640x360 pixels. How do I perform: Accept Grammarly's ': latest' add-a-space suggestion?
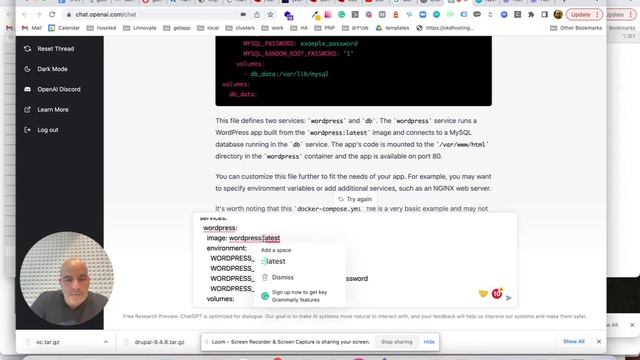[273, 261]
